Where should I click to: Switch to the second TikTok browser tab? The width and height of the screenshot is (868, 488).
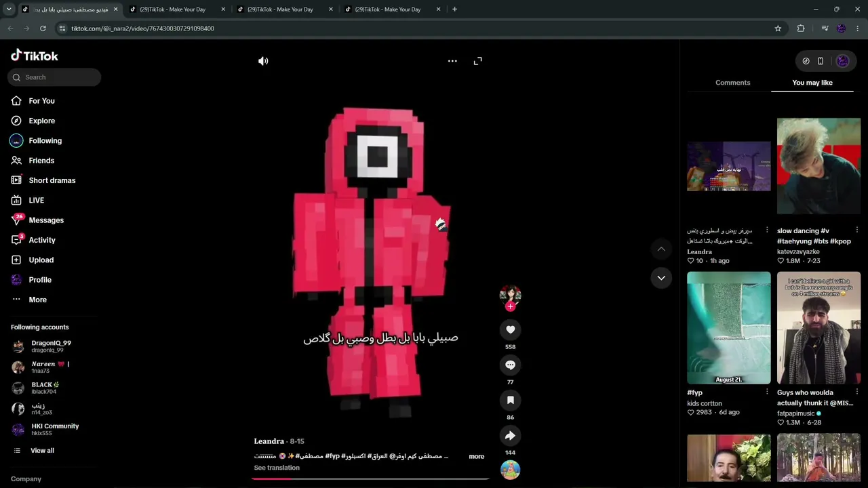[x=178, y=9]
